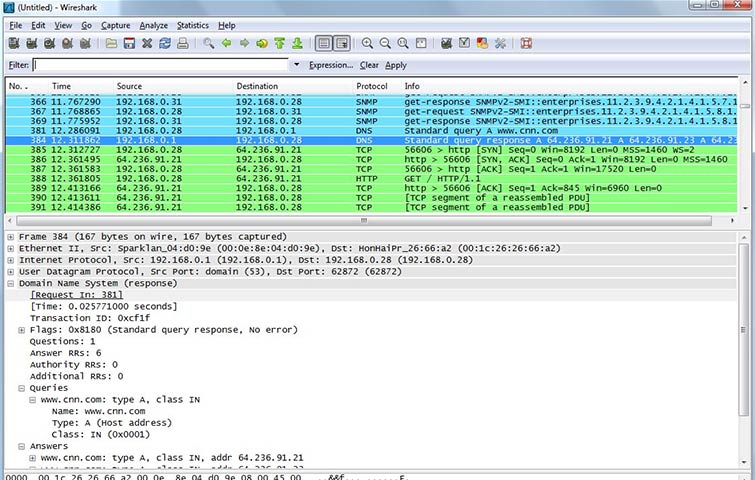Open capture options from toolbar
This screenshot has width=755, height=480.
[x=32, y=43]
